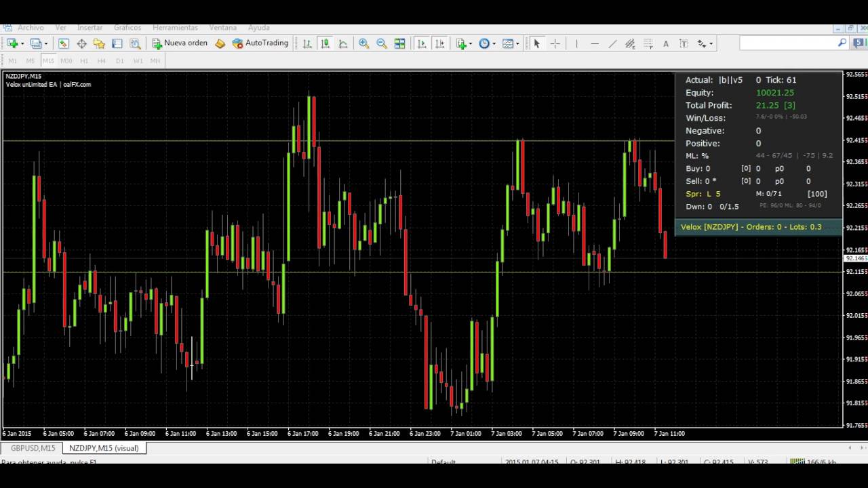The width and height of the screenshot is (868, 488).
Task: Switch timeframe to M5
Action: [31, 60]
